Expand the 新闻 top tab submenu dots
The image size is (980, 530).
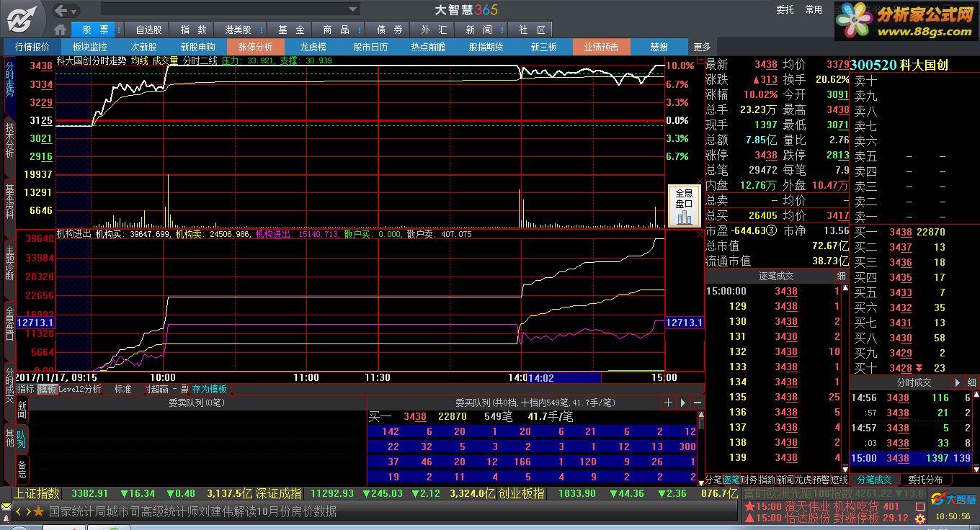(501, 30)
